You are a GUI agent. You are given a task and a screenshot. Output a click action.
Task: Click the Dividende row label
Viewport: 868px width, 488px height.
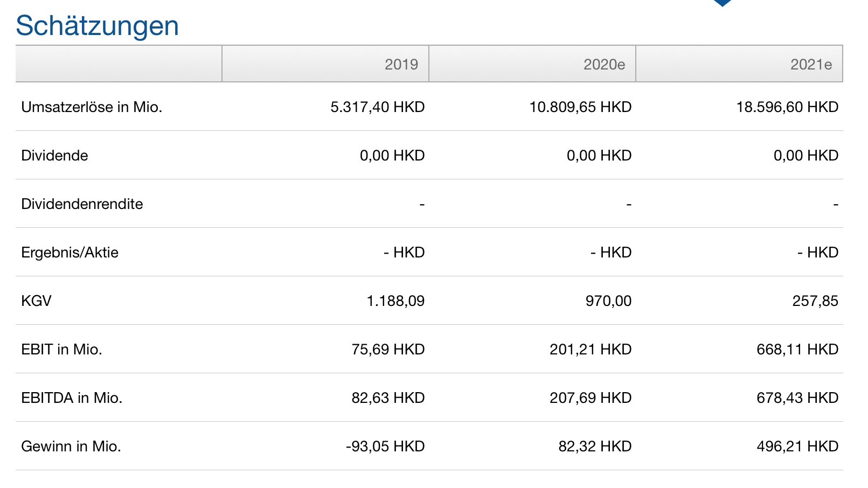click(54, 156)
